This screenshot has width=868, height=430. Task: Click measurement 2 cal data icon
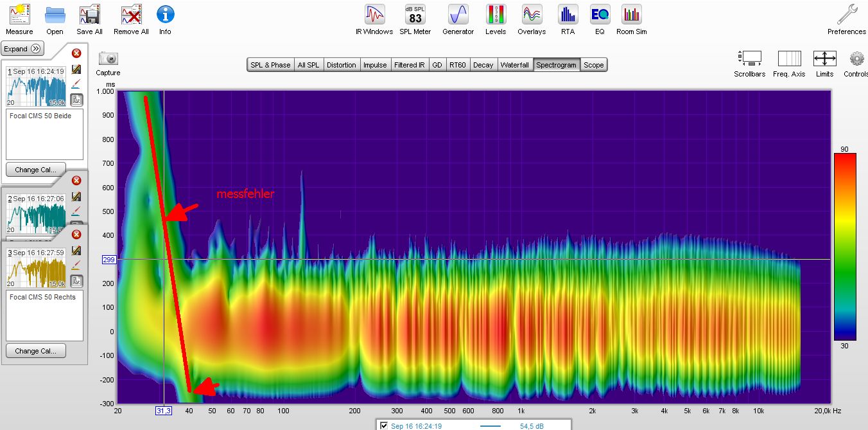click(76, 197)
